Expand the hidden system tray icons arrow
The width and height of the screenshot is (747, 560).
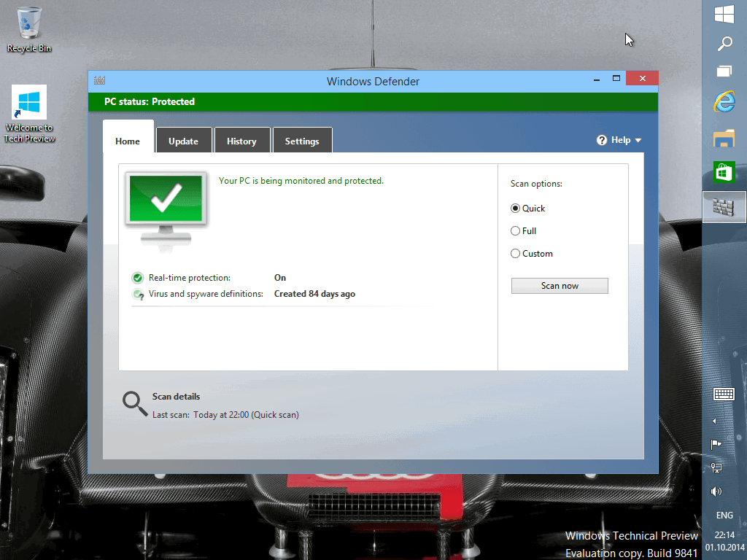[715, 420]
